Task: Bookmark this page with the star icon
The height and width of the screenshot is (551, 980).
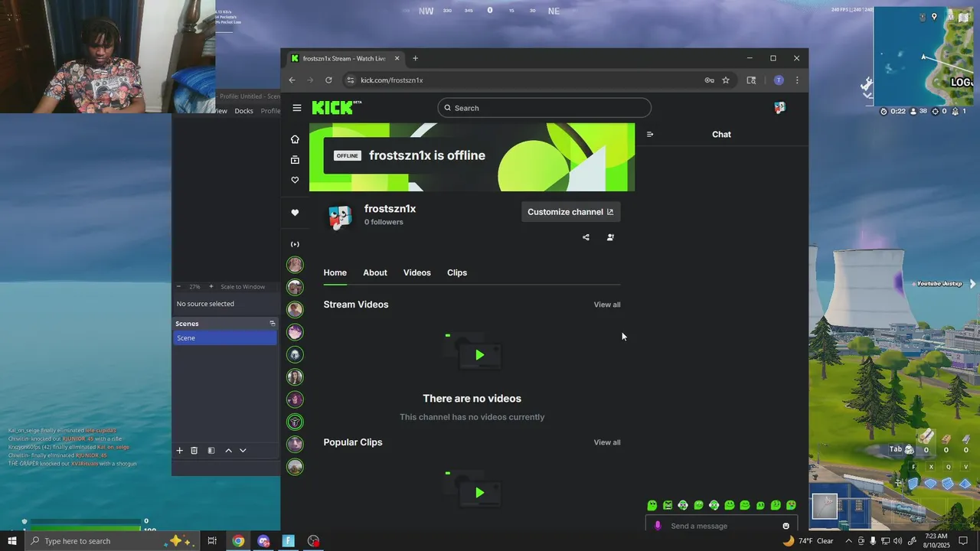Action: 726,80
